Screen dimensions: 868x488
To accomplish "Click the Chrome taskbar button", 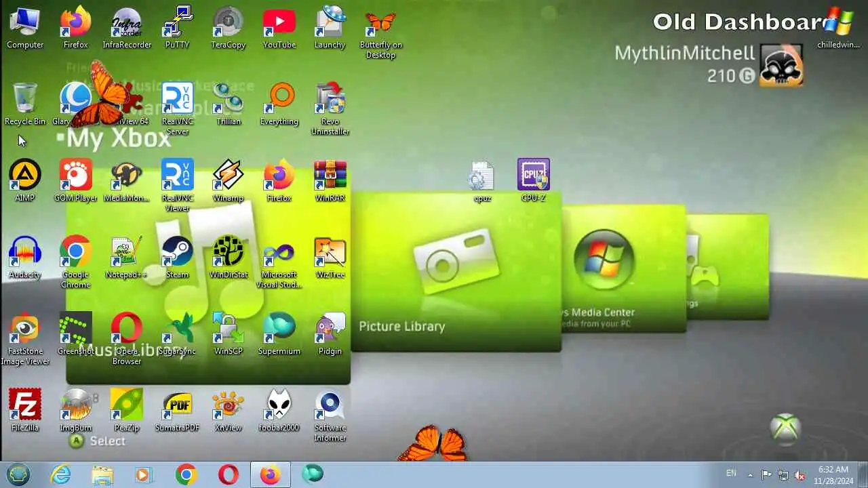I will (x=186, y=475).
